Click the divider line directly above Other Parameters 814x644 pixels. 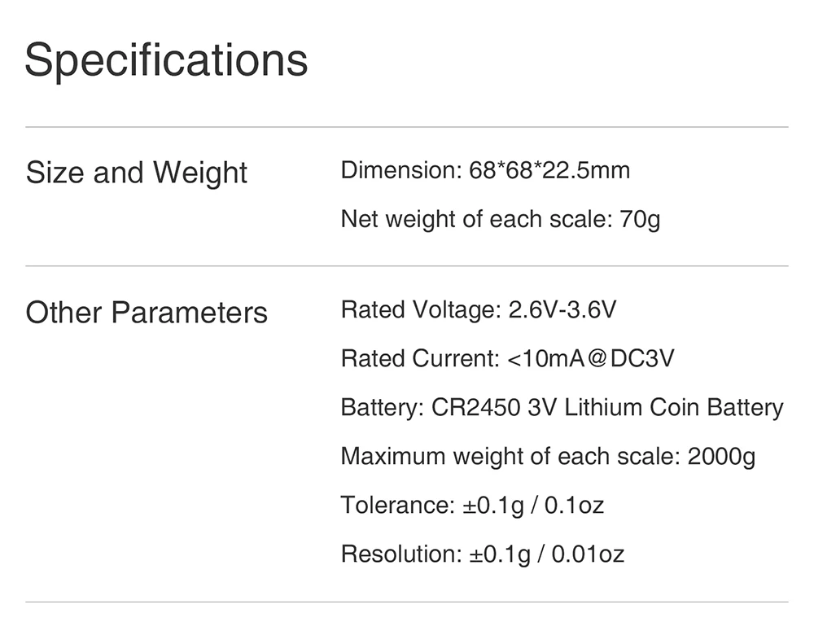coord(407,266)
